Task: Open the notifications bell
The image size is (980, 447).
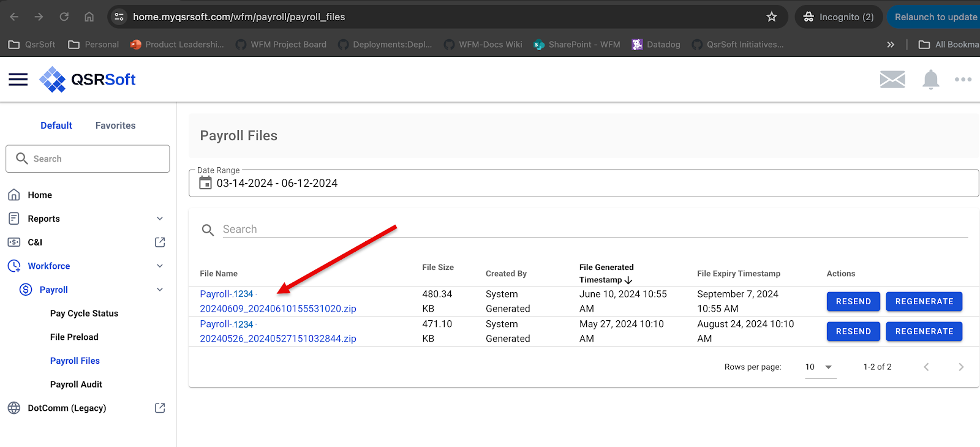Action: (931, 80)
